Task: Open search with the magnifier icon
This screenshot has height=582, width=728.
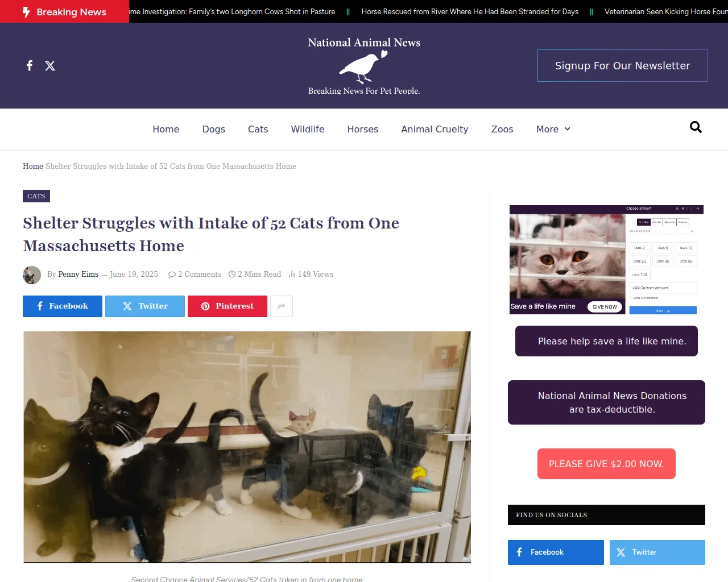Action: coord(696,127)
